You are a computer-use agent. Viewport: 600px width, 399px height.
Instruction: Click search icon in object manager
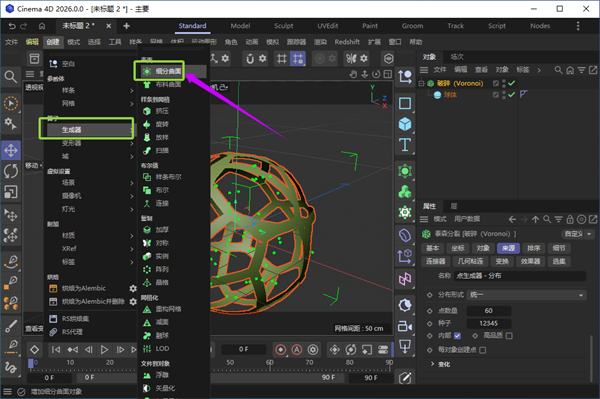click(x=558, y=70)
